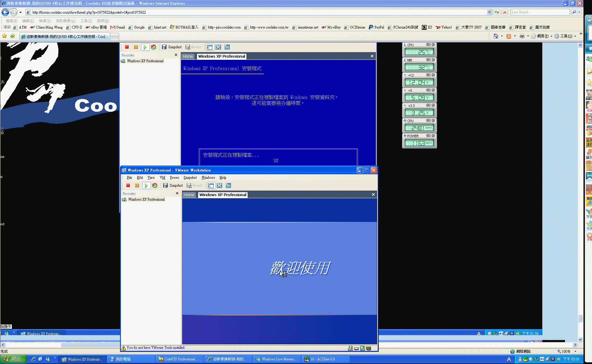Click the Live Search magnifier button
The image size is (592, 364).
tap(574, 12)
